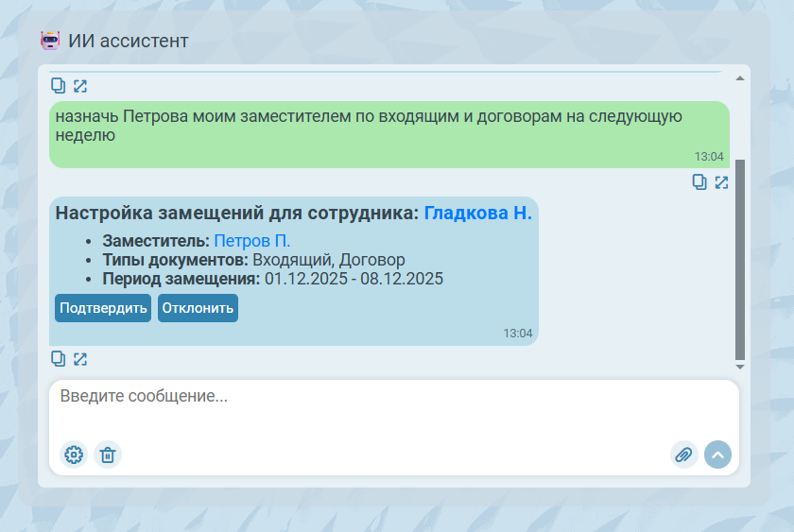Image resolution: width=794 pixels, height=532 pixels.
Task: Confirm the substitution with Подтвердить
Action: point(103,308)
